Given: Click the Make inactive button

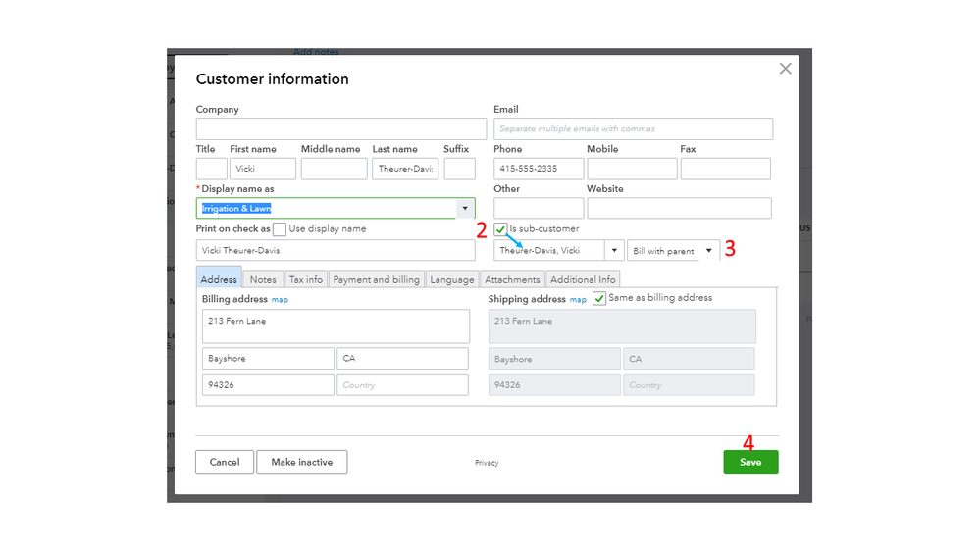Looking at the screenshot, I should pos(302,462).
